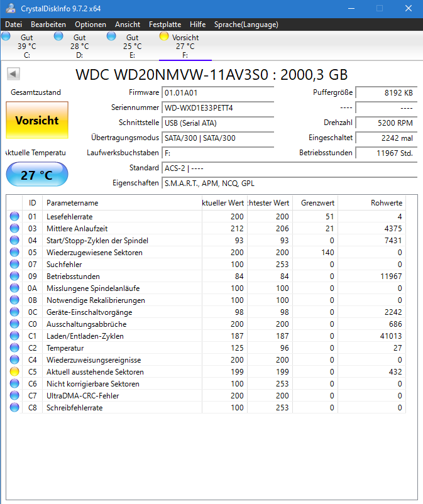Click status orb of attribute C2 Temperatur row

(x=14, y=348)
